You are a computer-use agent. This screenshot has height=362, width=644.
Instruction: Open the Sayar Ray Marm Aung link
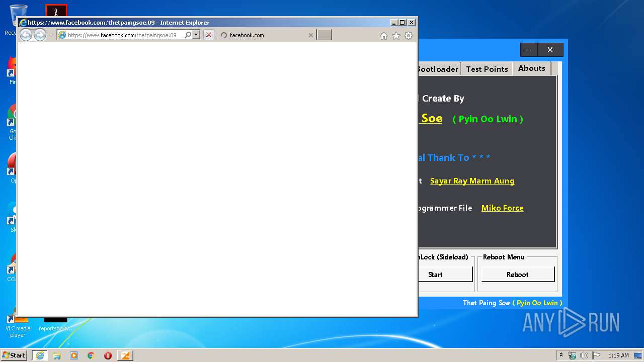[472, 181]
